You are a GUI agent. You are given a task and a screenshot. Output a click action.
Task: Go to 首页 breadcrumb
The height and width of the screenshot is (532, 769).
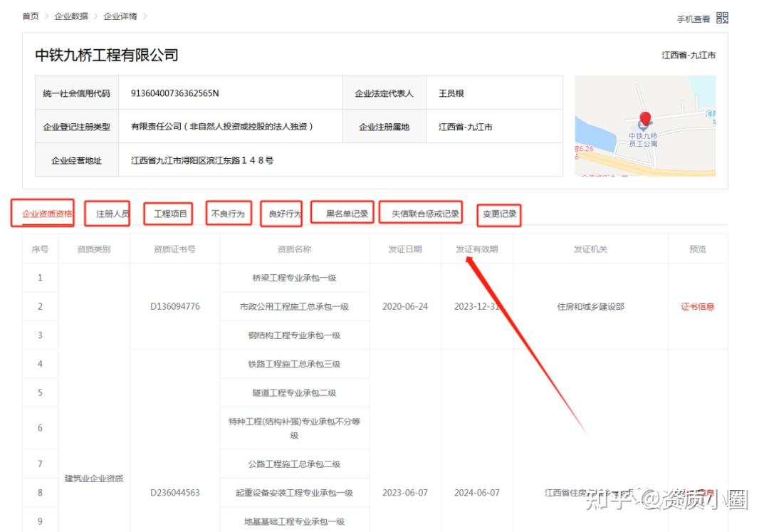(31, 16)
